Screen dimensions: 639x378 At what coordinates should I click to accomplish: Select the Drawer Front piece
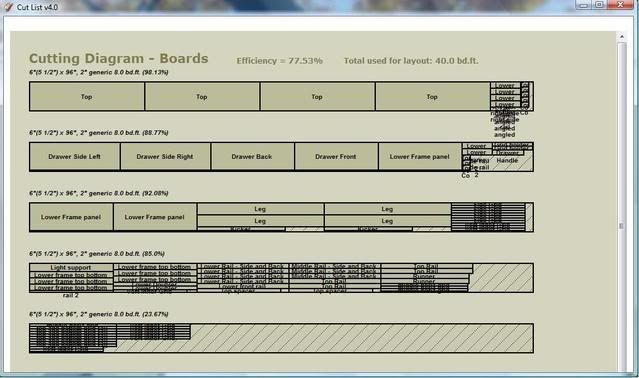[336, 156]
